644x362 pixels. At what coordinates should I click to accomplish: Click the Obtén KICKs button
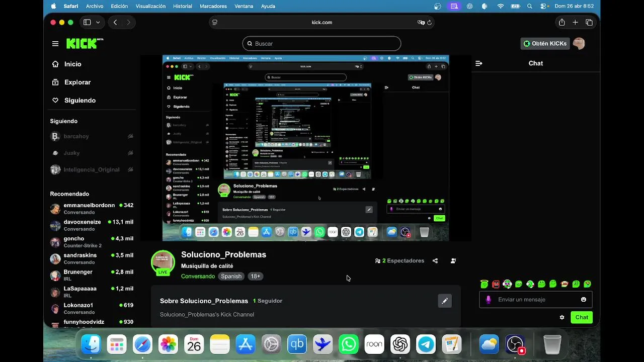pos(545,44)
